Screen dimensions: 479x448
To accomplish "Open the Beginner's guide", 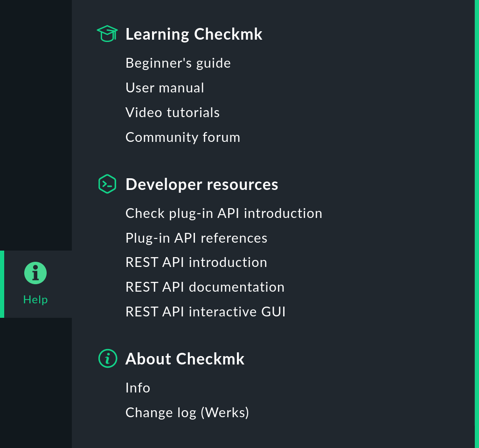I will point(178,63).
